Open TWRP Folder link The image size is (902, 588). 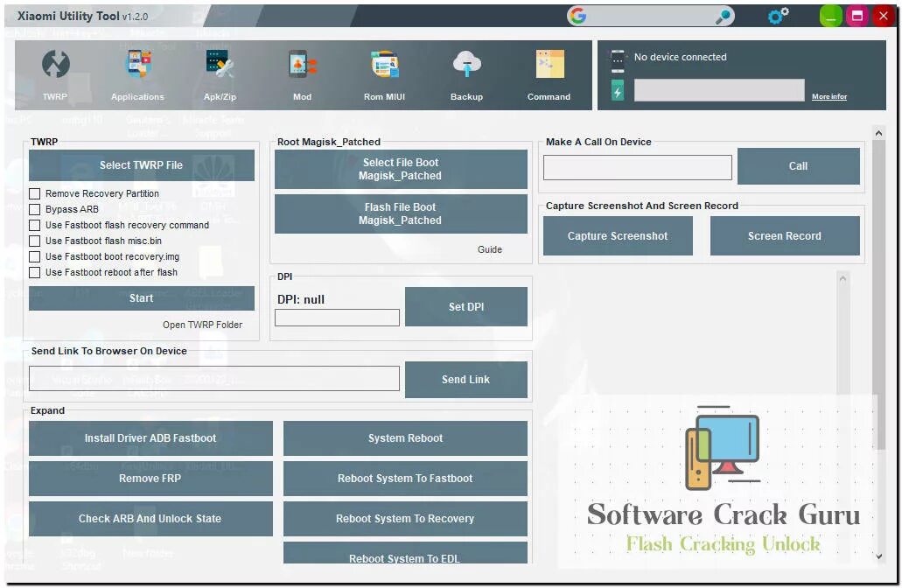point(202,325)
